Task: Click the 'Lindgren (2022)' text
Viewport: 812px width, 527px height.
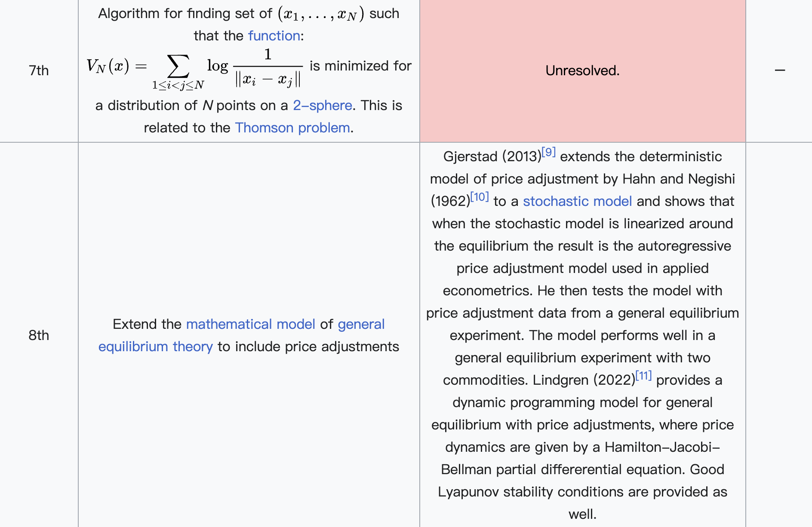Action: coord(584,380)
